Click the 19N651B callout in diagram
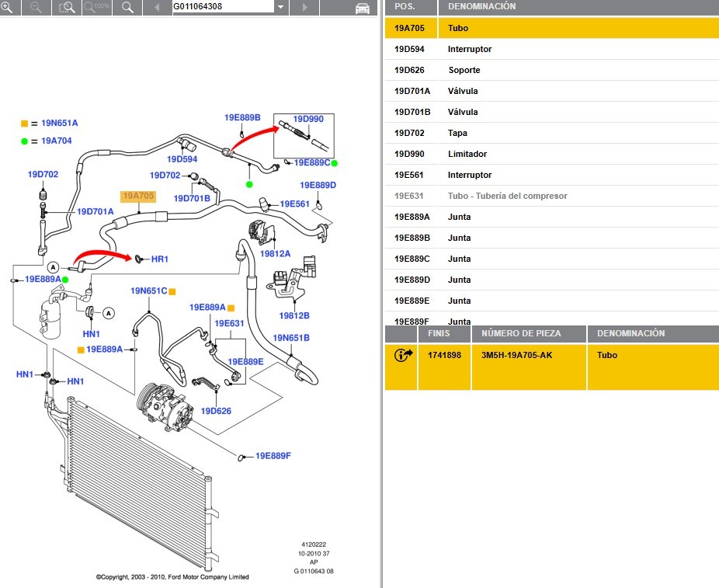Screen dimensions: 719x588 click(291, 338)
